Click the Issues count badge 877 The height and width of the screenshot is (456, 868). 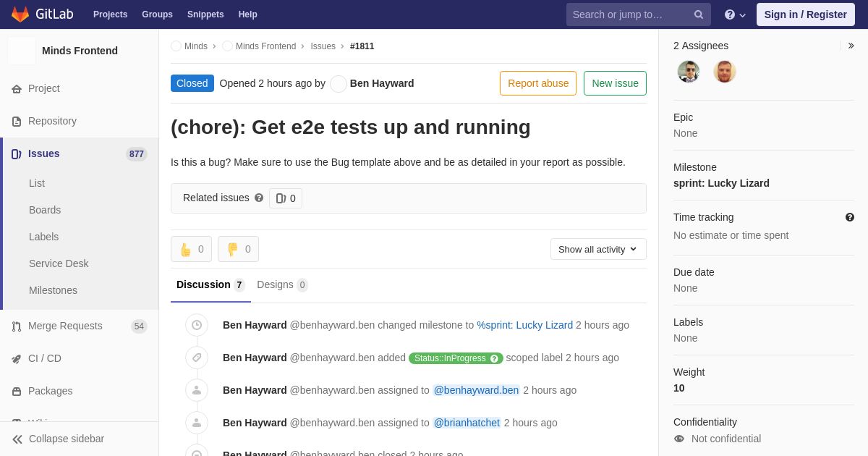point(137,154)
